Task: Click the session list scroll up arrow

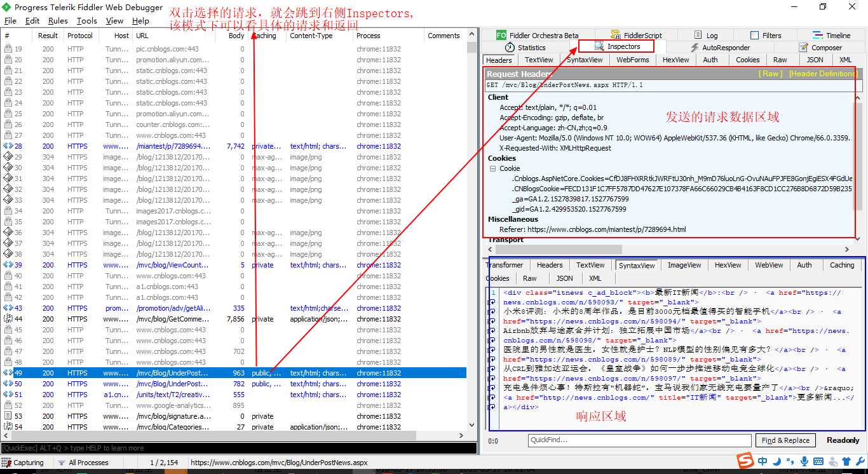Action: 471,34
